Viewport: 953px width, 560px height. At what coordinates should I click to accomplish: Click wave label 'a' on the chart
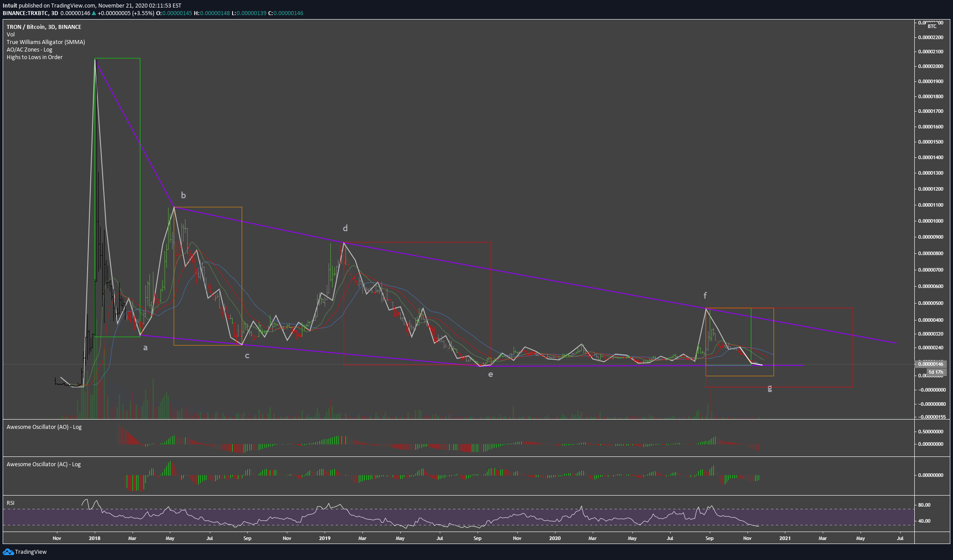point(145,348)
